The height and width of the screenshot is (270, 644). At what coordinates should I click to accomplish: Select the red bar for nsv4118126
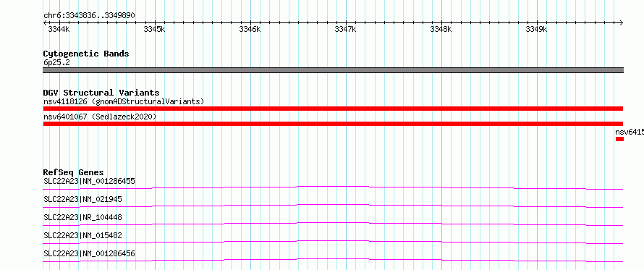(333, 109)
